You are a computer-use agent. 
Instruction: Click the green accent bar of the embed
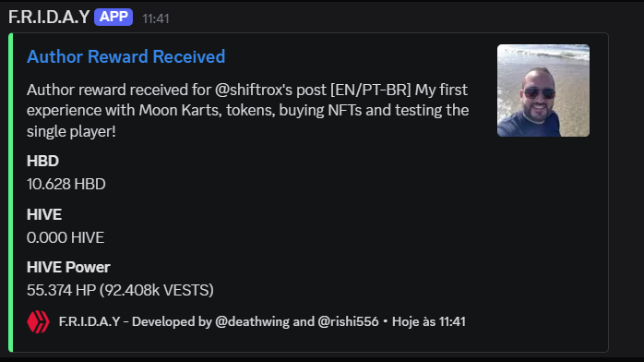click(11, 192)
